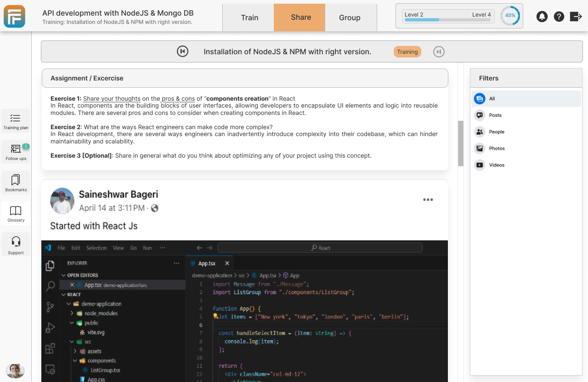Open Support headset in sidebar

16,245
